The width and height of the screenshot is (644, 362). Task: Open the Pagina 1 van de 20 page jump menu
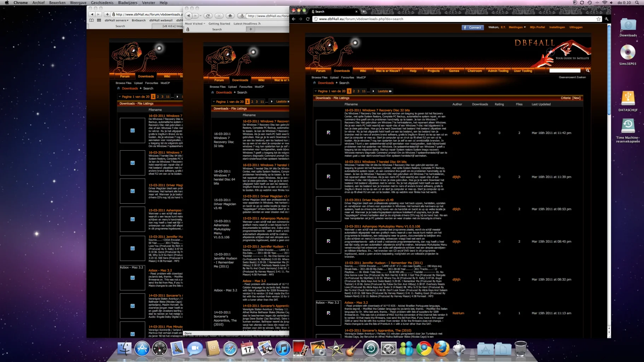[330, 91]
